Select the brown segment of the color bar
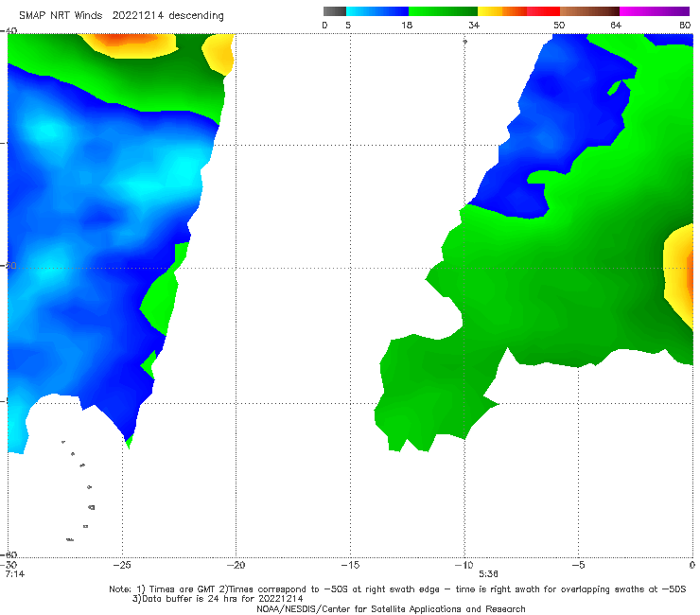 tap(589, 11)
